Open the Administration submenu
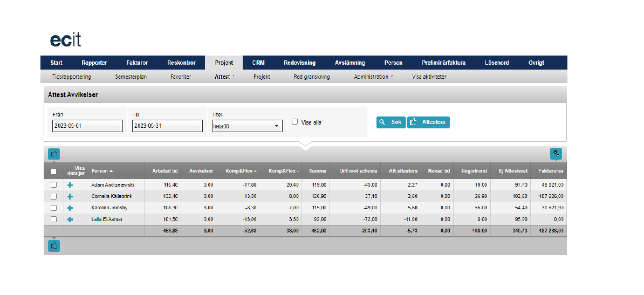The width and height of the screenshot is (644, 295). click(373, 77)
